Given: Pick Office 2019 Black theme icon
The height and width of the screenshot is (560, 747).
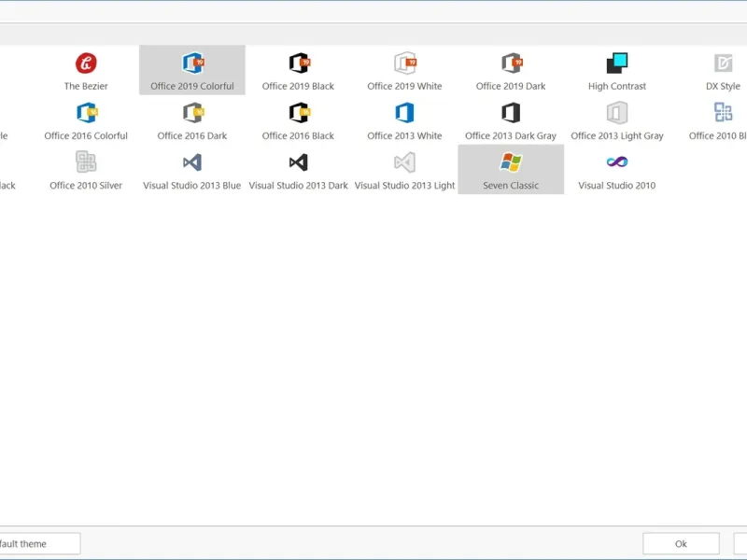Looking at the screenshot, I should (x=299, y=63).
